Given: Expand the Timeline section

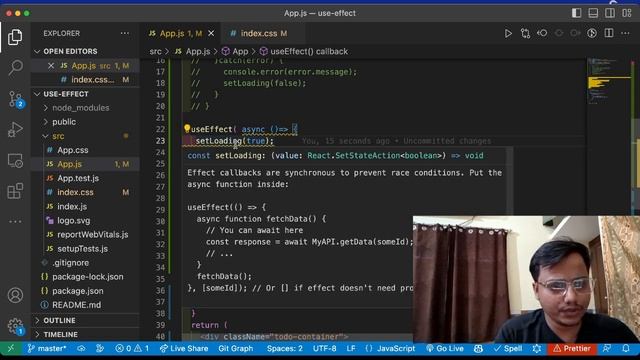Looking at the screenshot, I should point(85,334).
